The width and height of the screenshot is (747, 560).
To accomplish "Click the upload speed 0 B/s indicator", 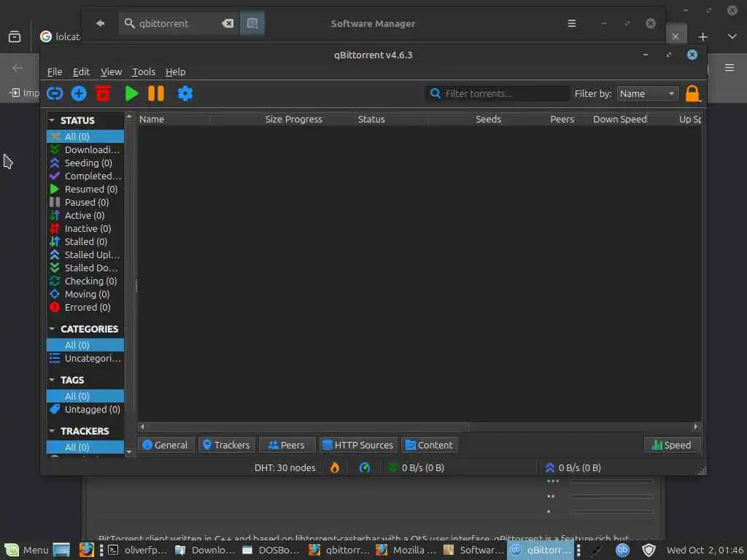I will (573, 467).
